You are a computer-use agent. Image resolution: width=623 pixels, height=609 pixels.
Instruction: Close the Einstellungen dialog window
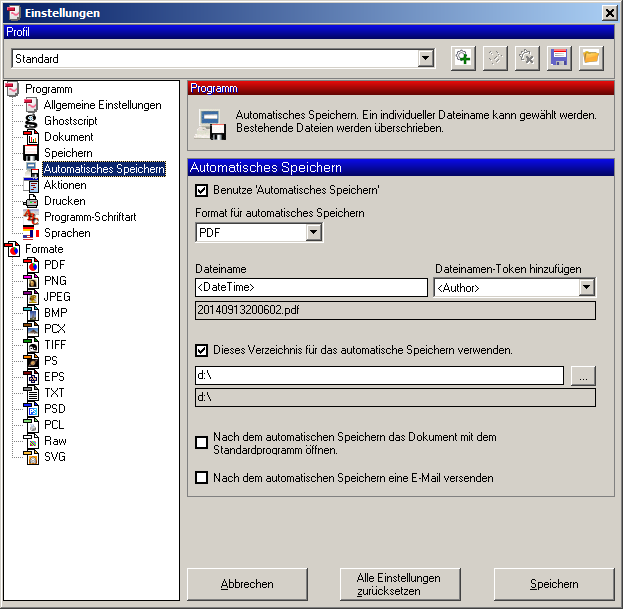[609, 13]
